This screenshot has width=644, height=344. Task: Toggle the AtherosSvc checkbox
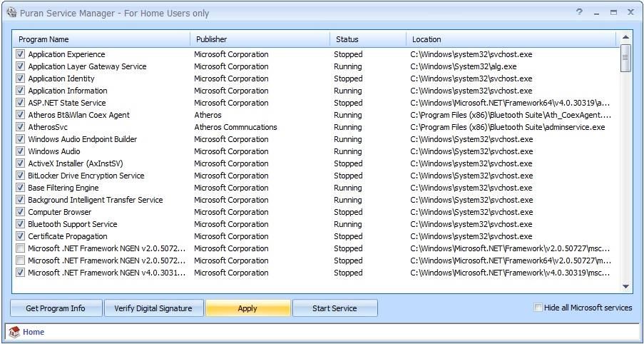point(20,127)
